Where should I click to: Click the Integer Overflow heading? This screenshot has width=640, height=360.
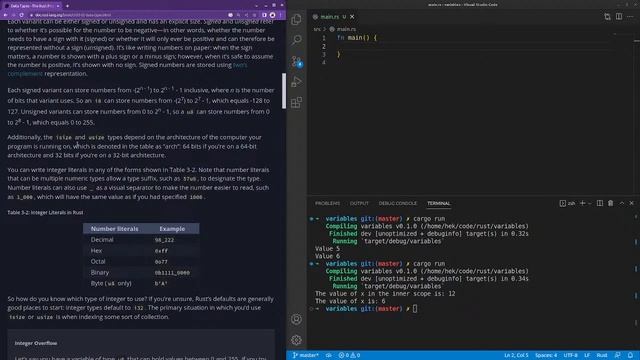[x=36, y=343]
